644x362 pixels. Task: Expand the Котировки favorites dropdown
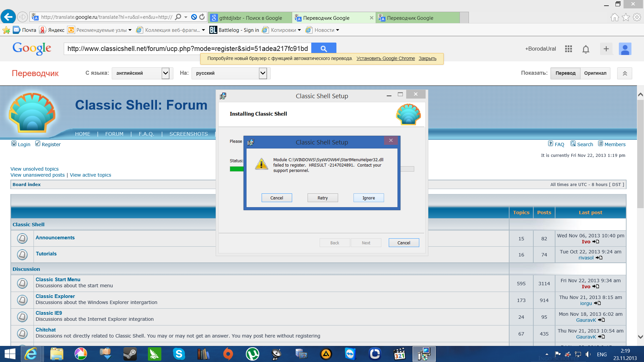point(299,30)
